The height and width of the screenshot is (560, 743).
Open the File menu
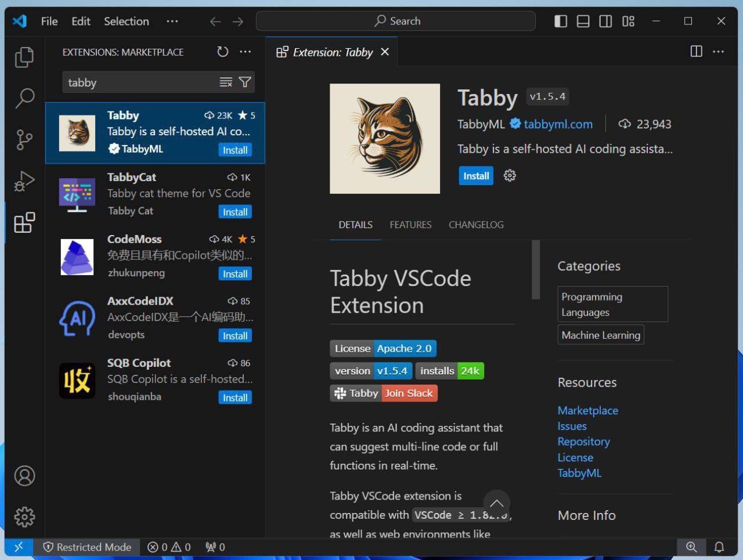(x=49, y=21)
